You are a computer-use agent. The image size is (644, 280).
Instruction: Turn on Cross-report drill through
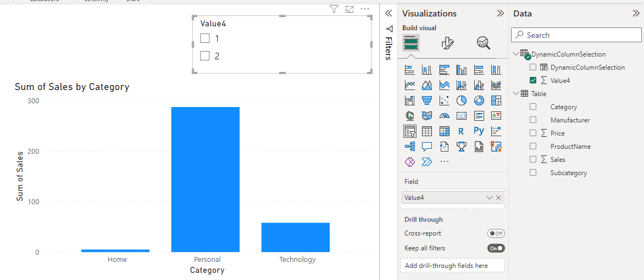point(496,233)
